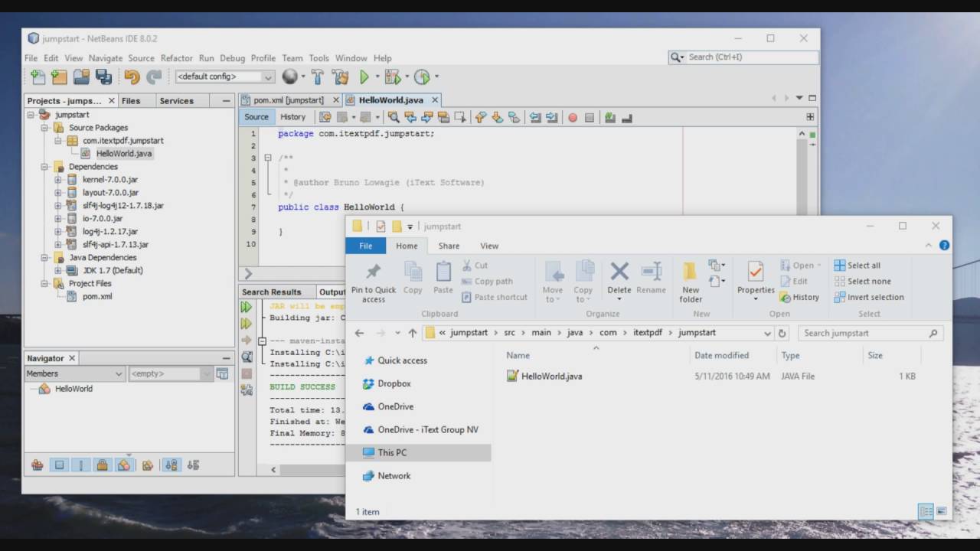Click the globe browser icon in toolbar
Image resolution: width=980 pixels, height=551 pixels.
click(x=289, y=77)
